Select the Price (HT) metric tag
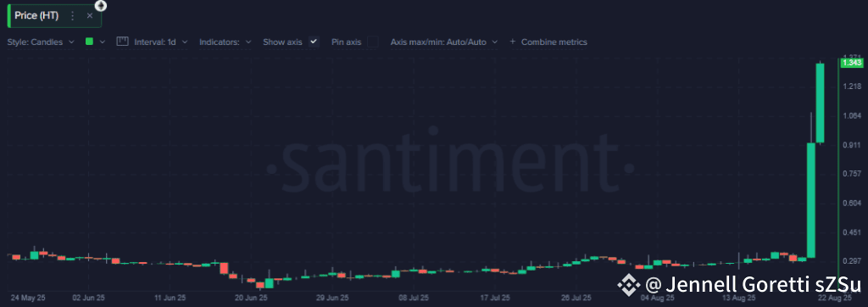868x307 pixels. coord(36,16)
